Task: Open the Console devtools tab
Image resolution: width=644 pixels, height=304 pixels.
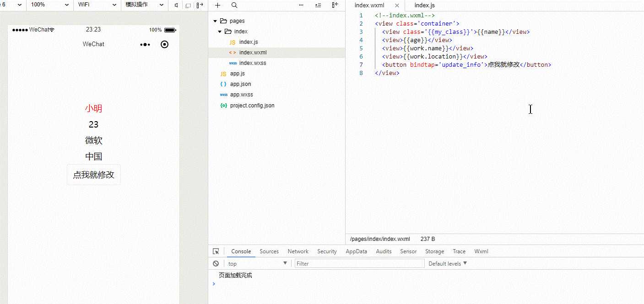Action: click(x=241, y=251)
